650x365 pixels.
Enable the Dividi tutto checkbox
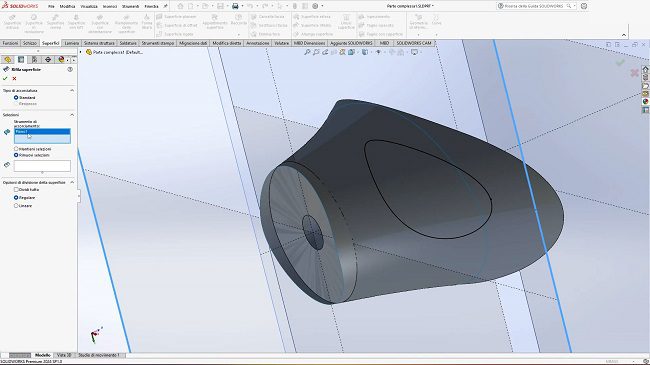(x=16, y=190)
